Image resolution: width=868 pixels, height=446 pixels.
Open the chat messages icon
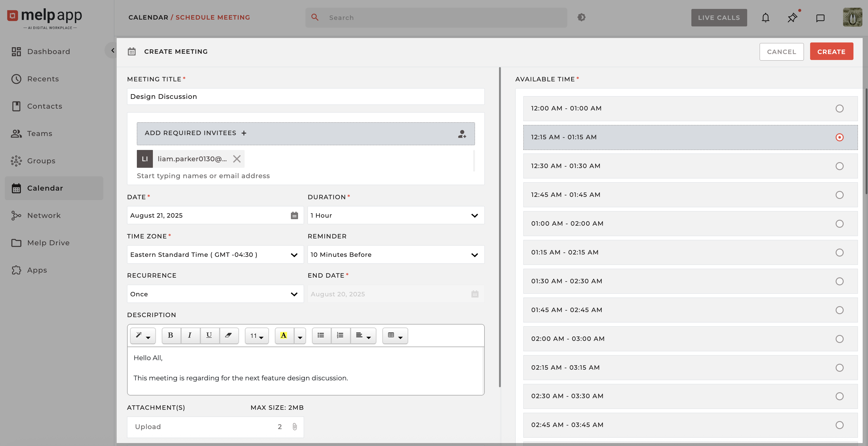coord(820,18)
